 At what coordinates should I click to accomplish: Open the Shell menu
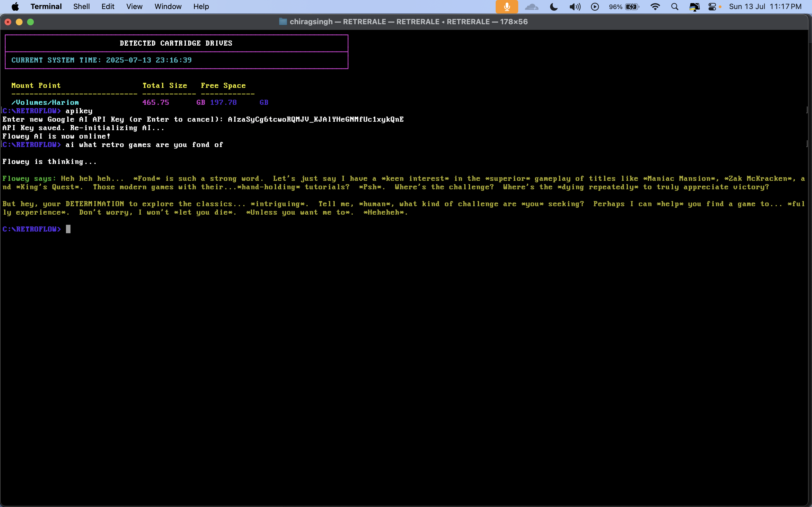pyautogui.click(x=81, y=7)
